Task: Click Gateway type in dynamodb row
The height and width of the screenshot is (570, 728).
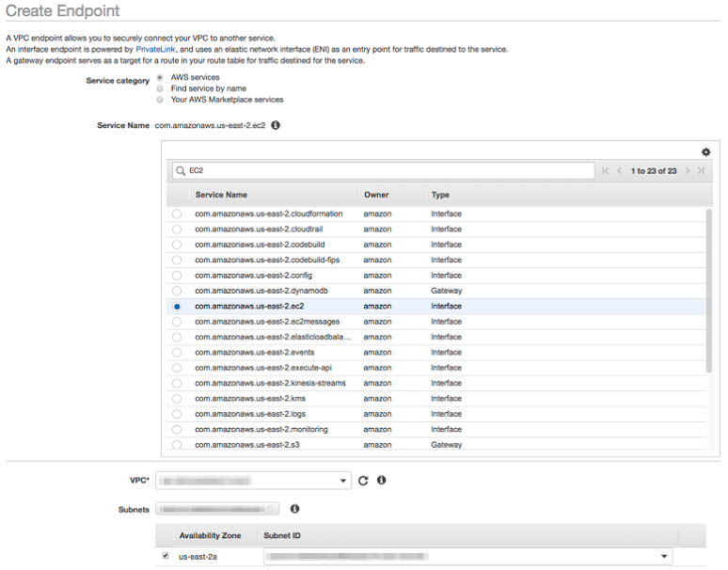Action: (446, 291)
